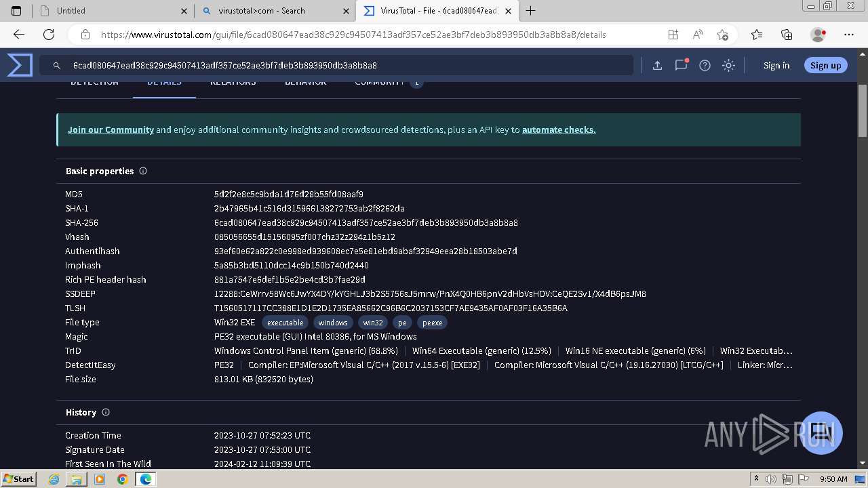Click the Magic PE32 executable text
Viewport: 868px width, 488px height.
click(315, 336)
